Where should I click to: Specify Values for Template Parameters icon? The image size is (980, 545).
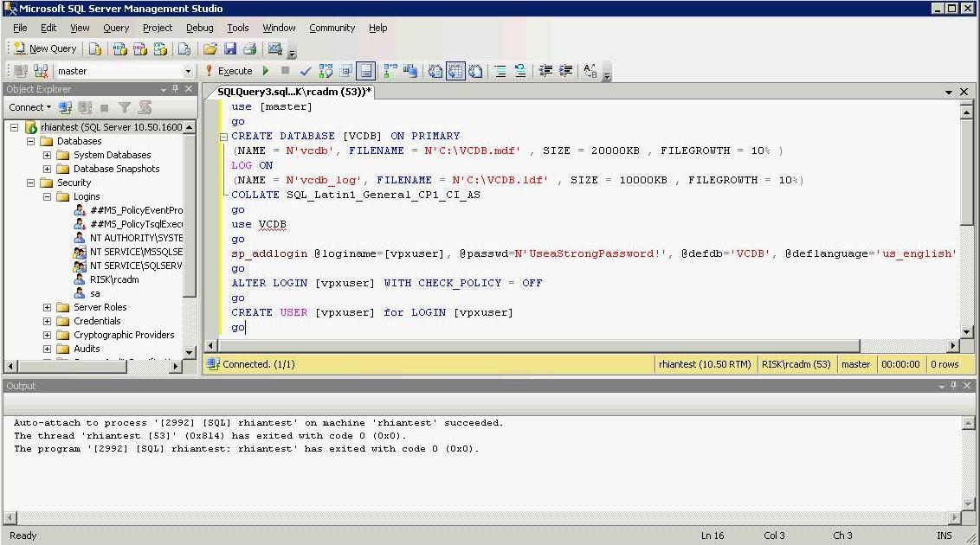pyautogui.click(x=590, y=71)
